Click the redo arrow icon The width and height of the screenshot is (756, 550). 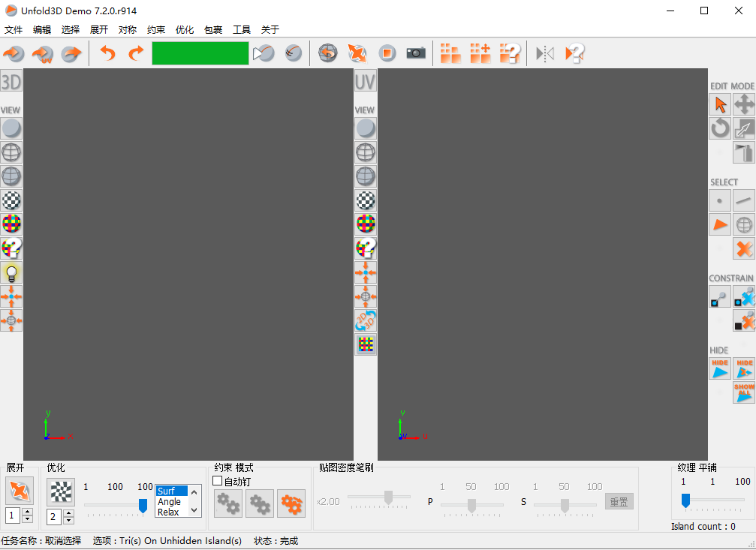coord(136,53)
